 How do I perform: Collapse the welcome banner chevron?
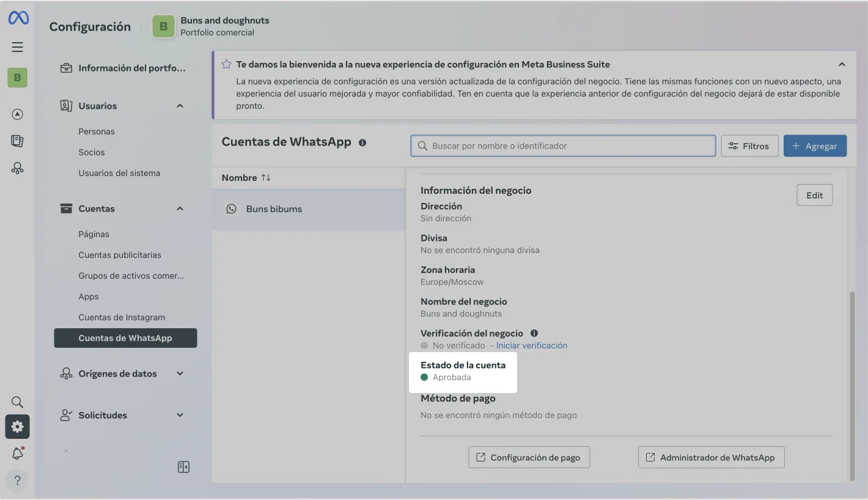click(x=842, y=64)
